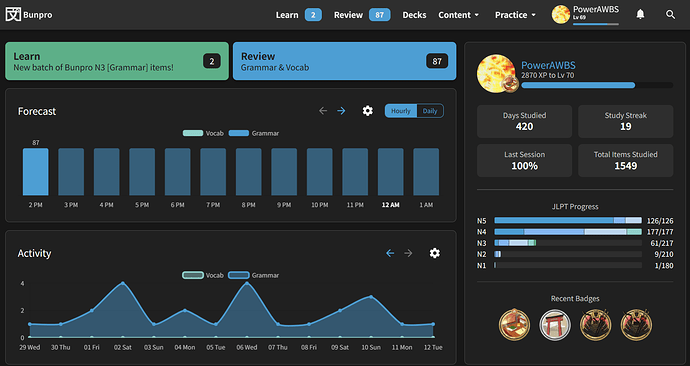The width and height of the screenshot is (690, 366).
Task: Click the JLPT Progress heading
Action: (x=575, y=206)
